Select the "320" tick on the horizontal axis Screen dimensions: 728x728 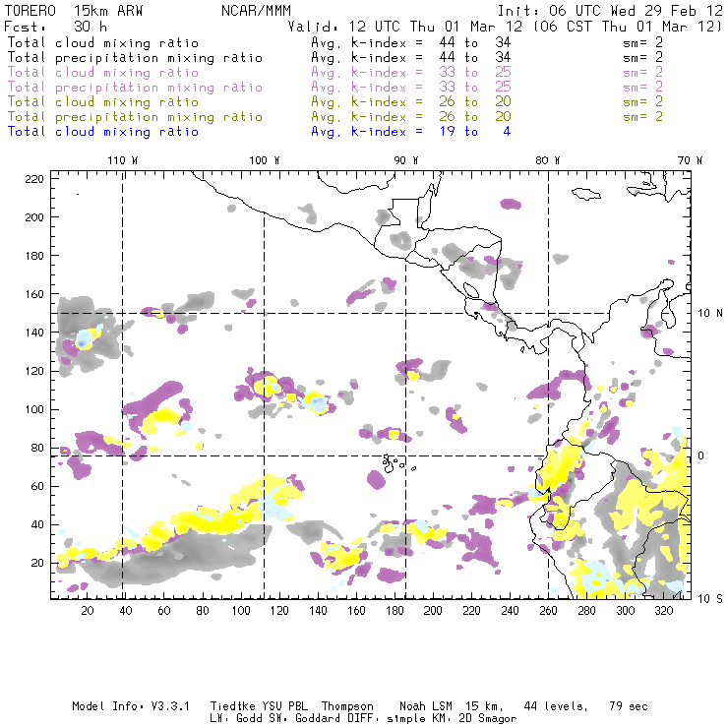pos(663,611)
